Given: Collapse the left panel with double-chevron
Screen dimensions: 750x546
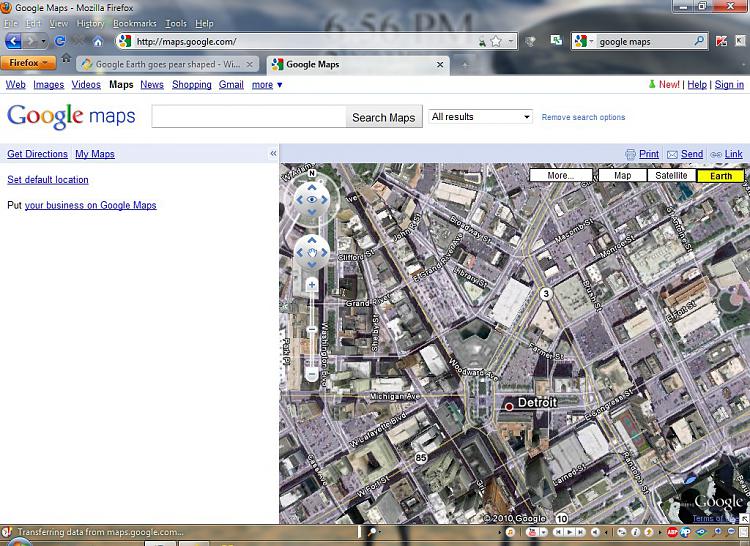Looking at the screenshot, I should (273, 153).
